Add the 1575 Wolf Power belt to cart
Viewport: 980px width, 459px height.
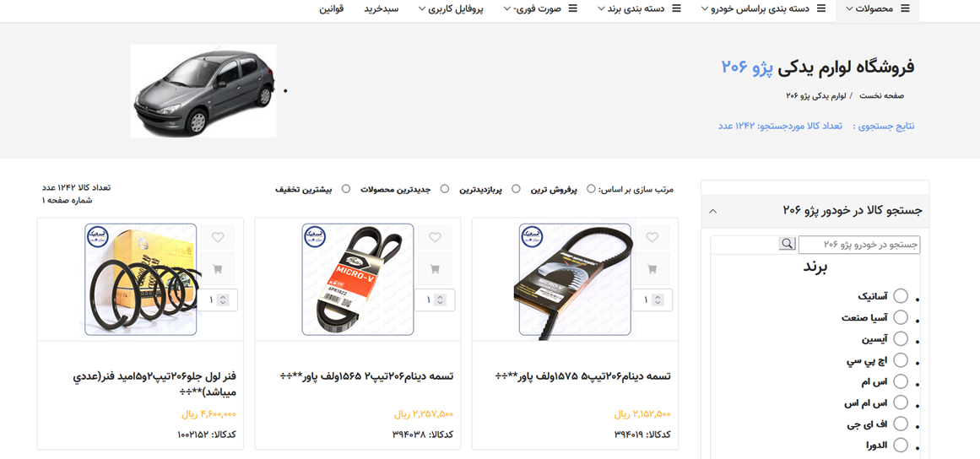[652, 269]
